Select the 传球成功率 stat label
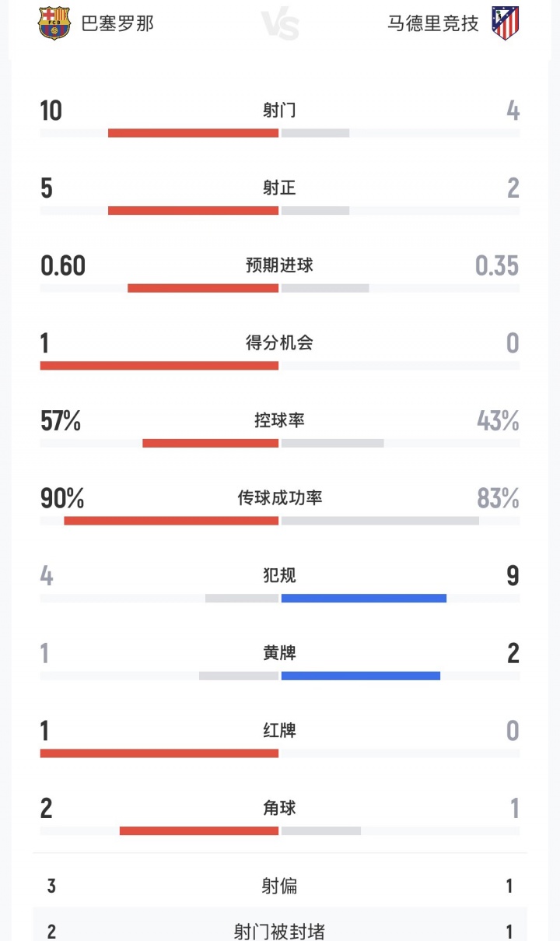Viewport: 560px width, 941px height. pos(279,498)
